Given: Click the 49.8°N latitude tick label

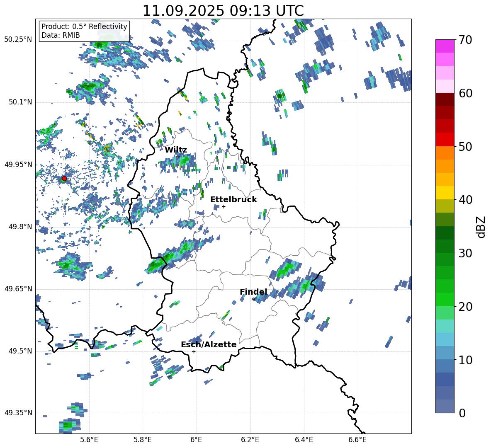Looking at the screenshot, I should [20, 227].
